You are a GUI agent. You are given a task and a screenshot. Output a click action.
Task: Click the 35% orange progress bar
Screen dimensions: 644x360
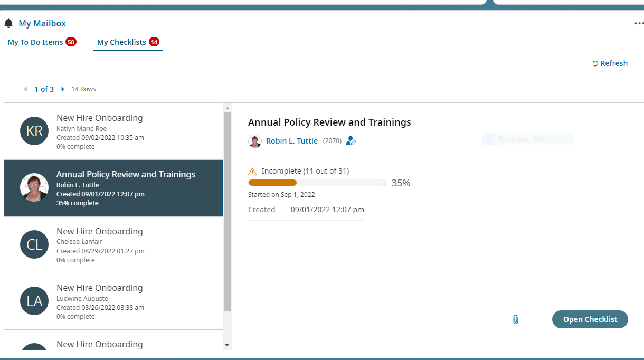pos(273,183)
